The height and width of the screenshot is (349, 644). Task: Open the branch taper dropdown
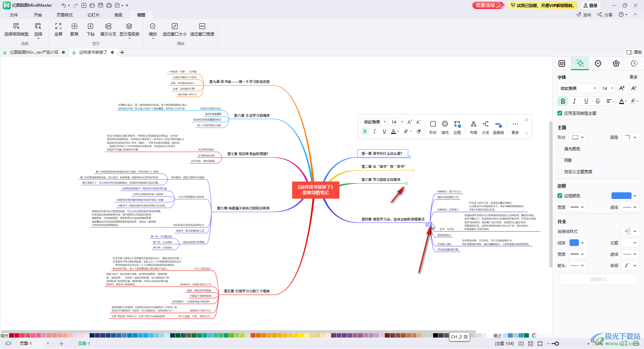pos(630,265)
